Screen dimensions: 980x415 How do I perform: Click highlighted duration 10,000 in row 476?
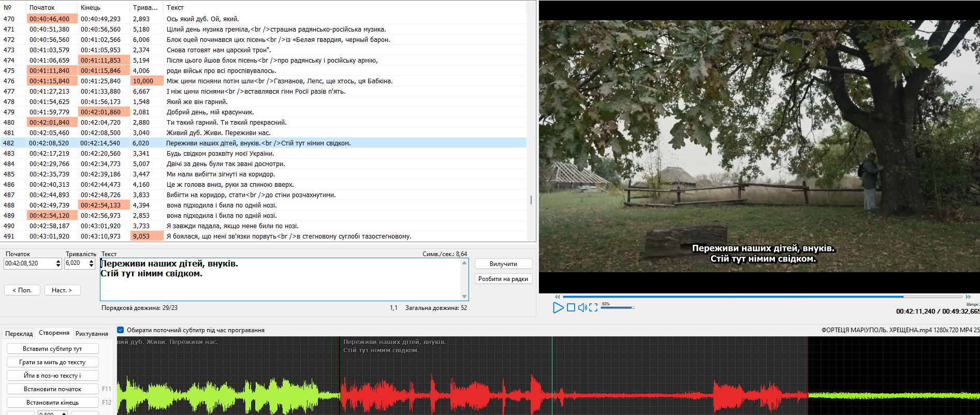click(x=146, y=81)
